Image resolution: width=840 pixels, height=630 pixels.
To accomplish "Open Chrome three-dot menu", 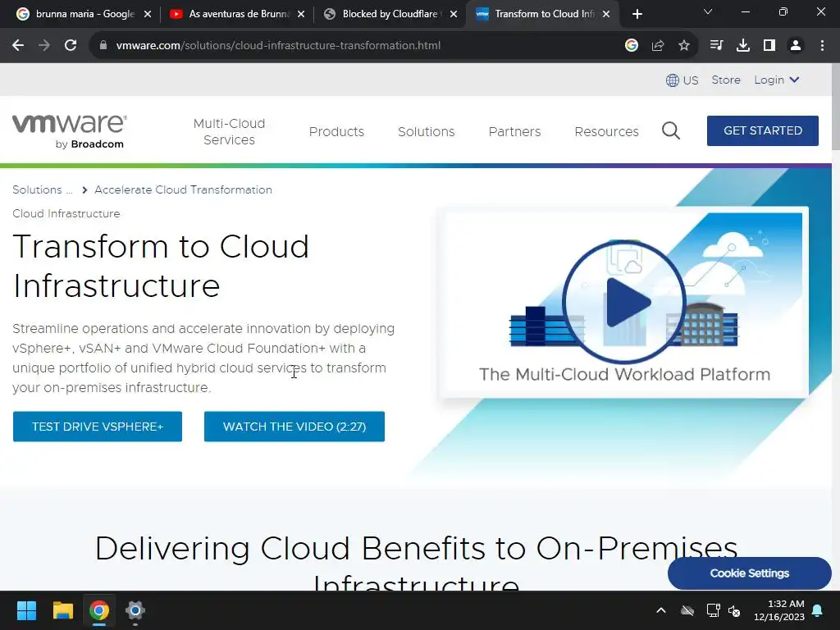I will click(x=822, y=46).
